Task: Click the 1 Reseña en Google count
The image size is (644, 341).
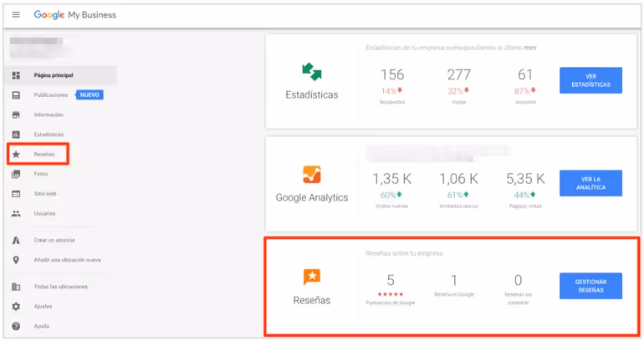Action: click(454, 280)
